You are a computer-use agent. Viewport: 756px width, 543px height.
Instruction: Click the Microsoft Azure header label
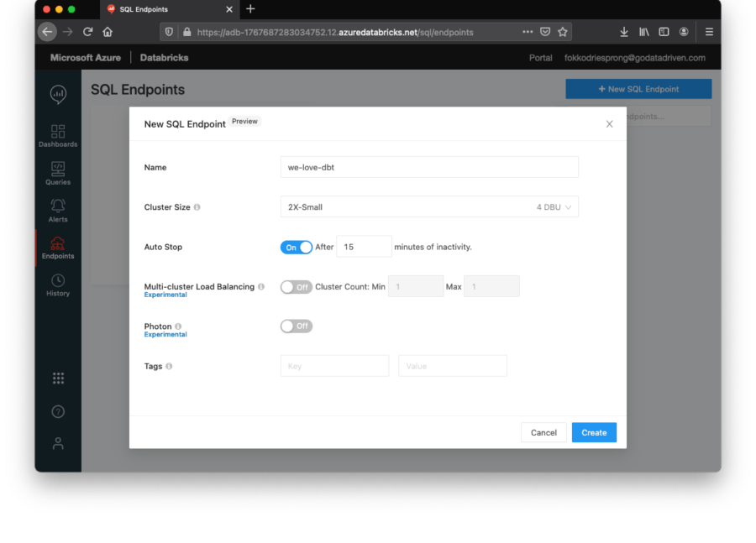click(x=86, y=57)
